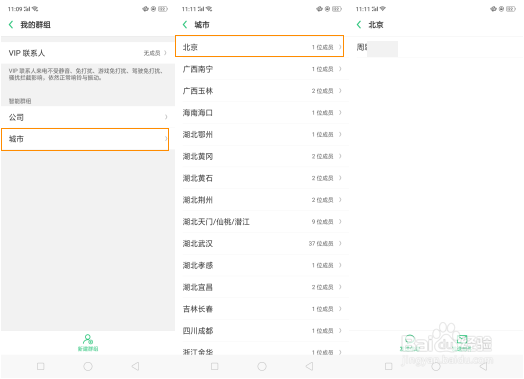Select 浙江金华 city group
524x379 pixels.
pyautogui.click(x=262, y=349)
